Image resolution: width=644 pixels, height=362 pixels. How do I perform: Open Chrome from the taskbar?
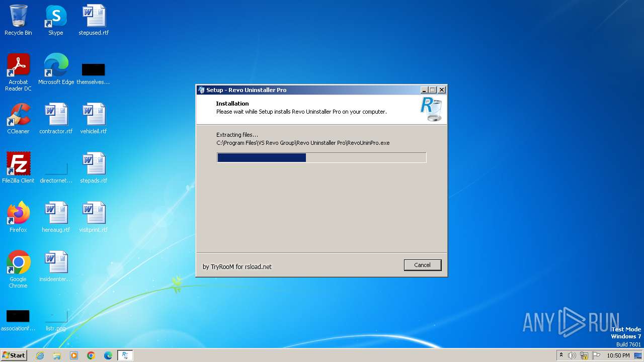(91, 355)
